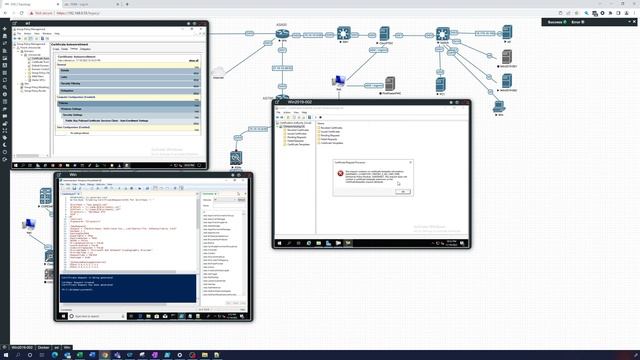Viewport: 640px width, 360px height.
Task: Open File menu in certsrv window
Action: point(278,112)
